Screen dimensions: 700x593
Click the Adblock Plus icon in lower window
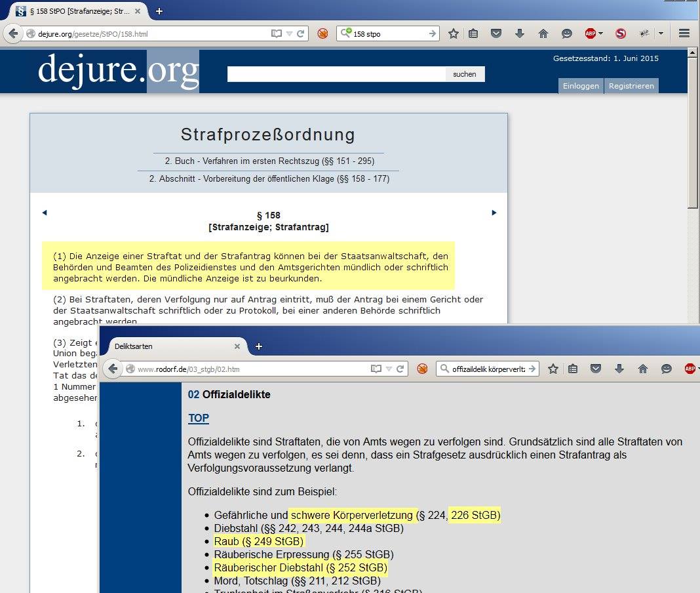point(690,369)
